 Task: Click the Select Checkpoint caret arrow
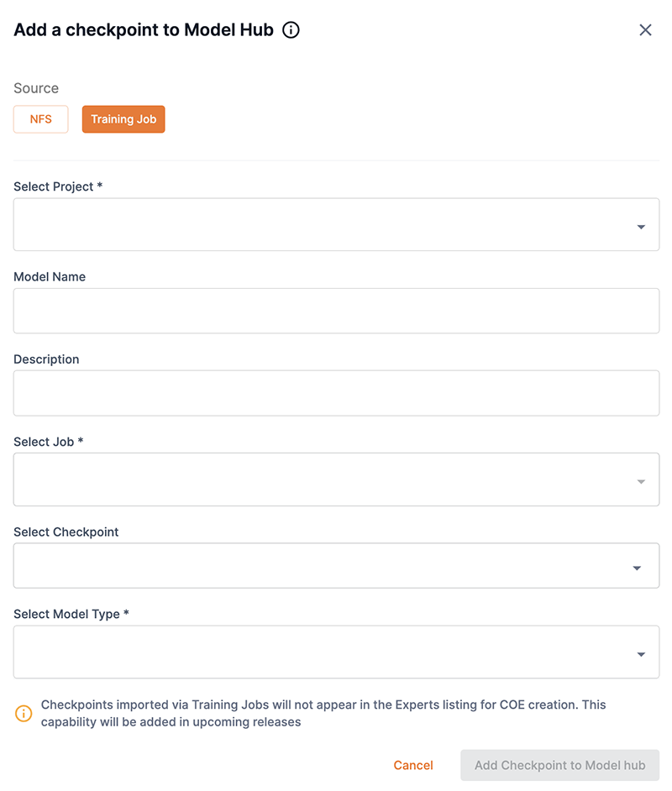[x=637, y=568]
